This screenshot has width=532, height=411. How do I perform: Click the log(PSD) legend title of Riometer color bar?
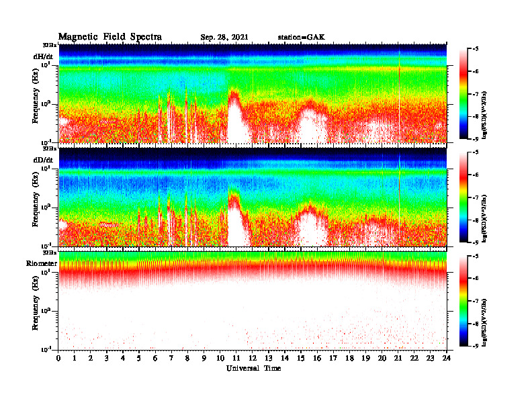coord(484,322)
